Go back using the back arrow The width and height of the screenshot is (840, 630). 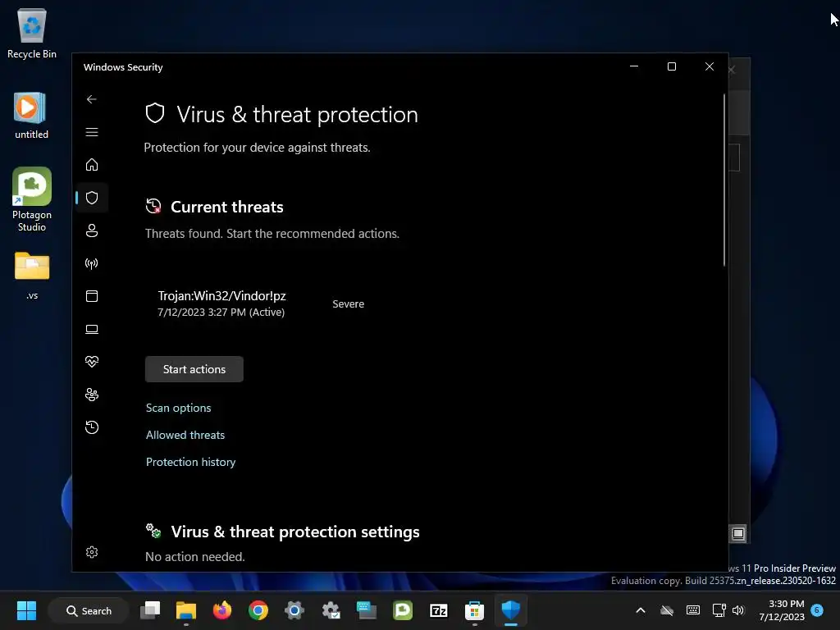(x=92, y=99)
